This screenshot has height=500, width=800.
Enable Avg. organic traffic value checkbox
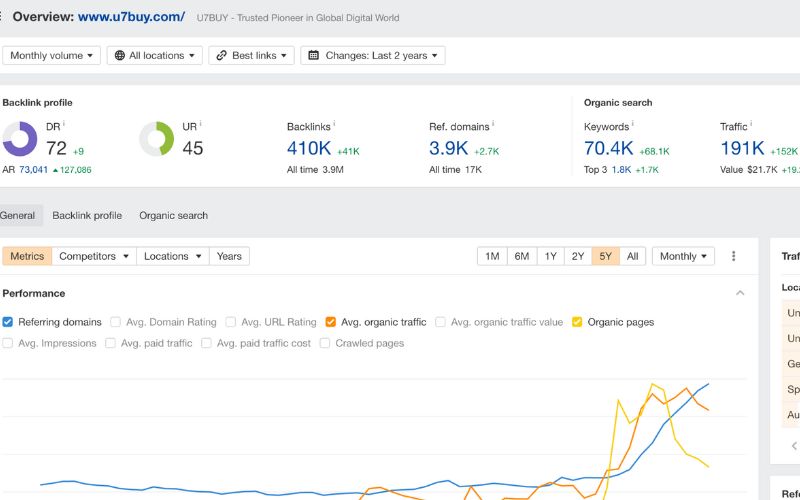point(440,322)
